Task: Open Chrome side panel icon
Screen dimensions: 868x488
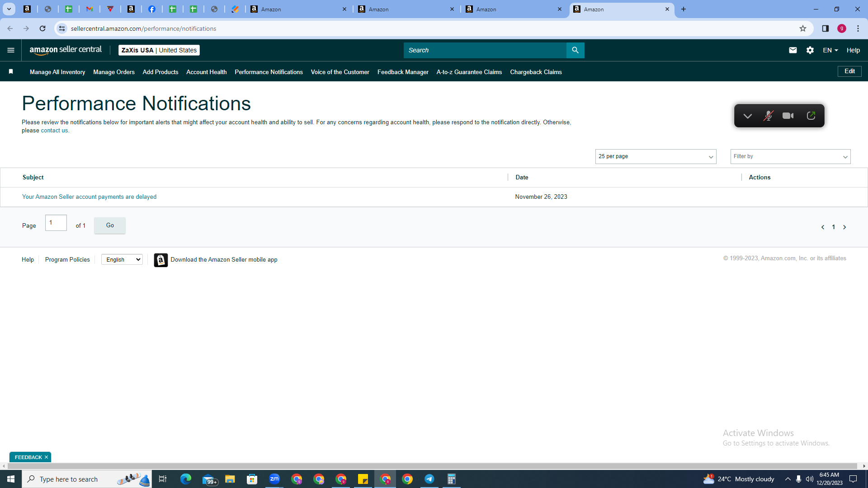Action: click(826, 28)
